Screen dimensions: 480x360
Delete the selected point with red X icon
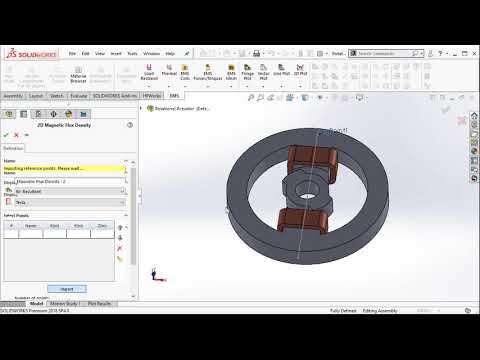tap(120, 248)
